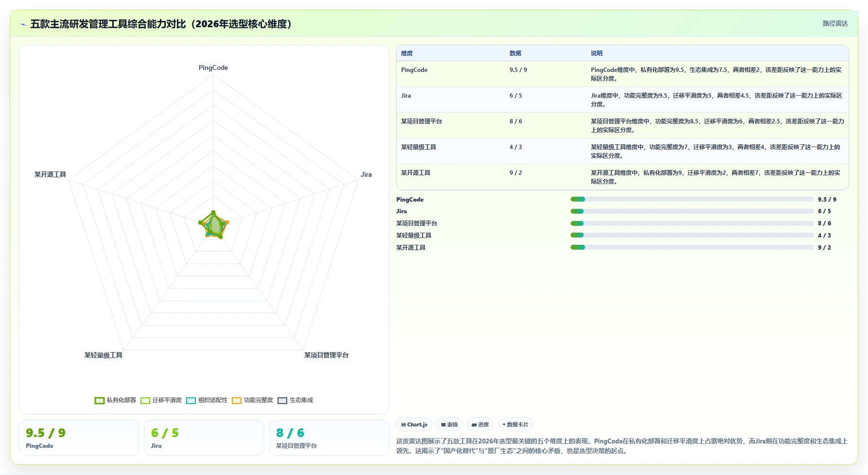This screenshot has height=475, width=868.
Task: Toggle the 迁移平滑度 legend entry
Action: point(161,400)
